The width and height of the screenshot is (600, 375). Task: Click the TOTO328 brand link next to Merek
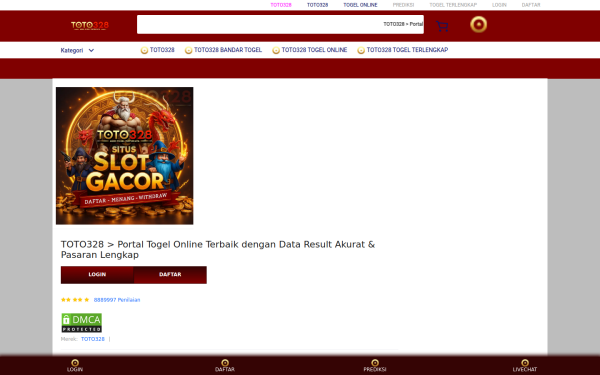[93, 339]
